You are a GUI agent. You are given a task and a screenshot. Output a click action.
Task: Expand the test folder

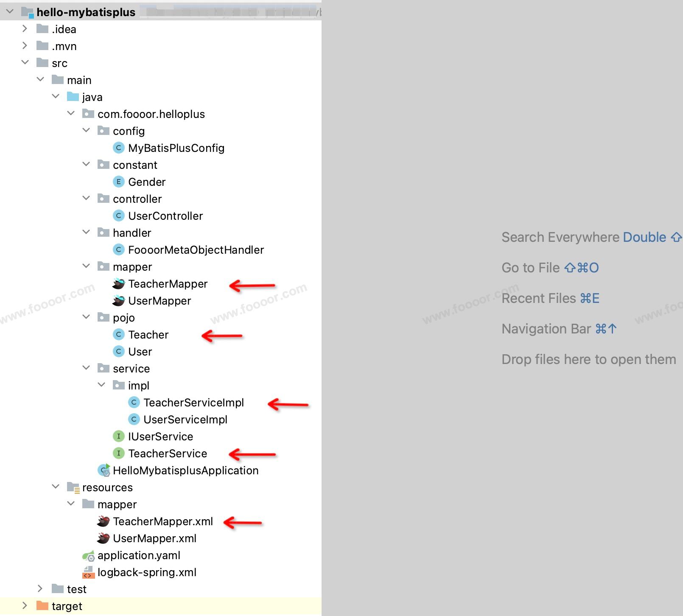pyautogui.click(x=40, y=589)
